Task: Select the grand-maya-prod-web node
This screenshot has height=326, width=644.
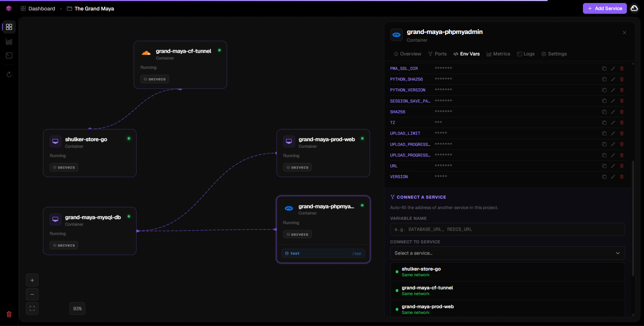Action: [323, 153]
